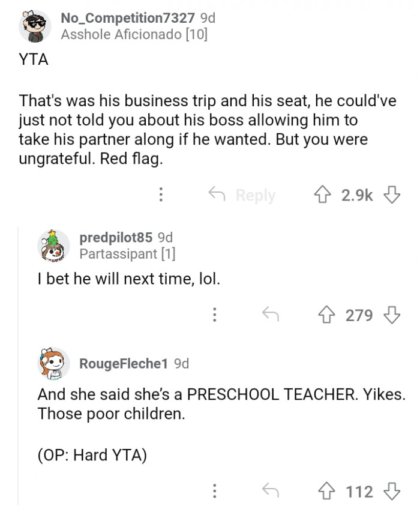
Task: Upvote predpilot85's comment
Action: [x=326, y=315]
